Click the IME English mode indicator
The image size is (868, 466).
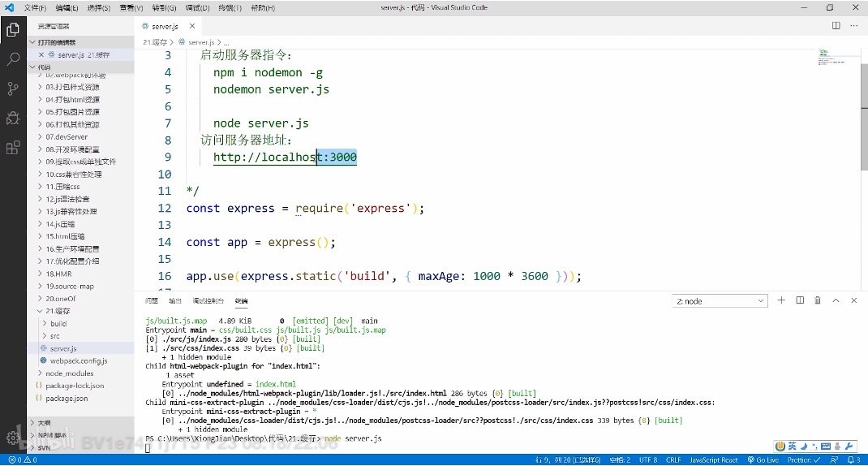pos(793,446)
